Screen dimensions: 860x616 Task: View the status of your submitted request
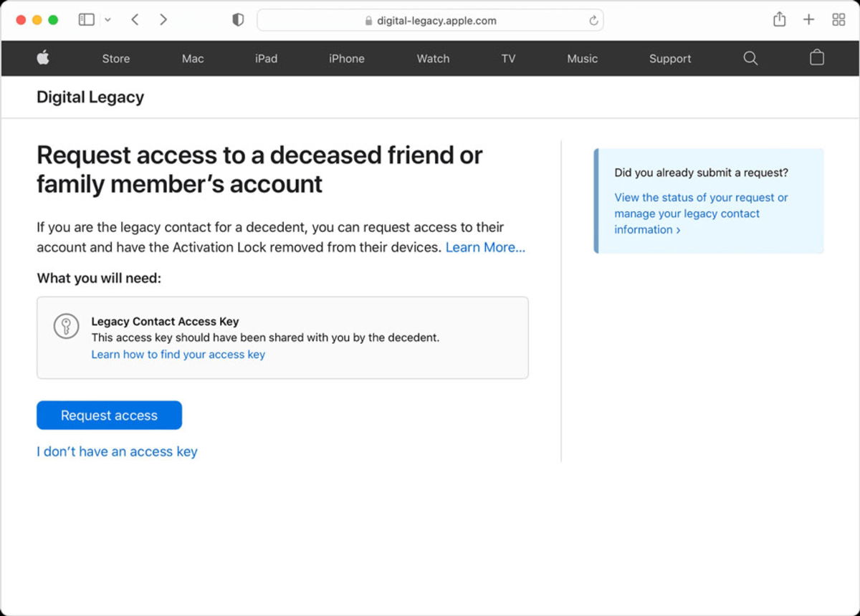(700, 213)
